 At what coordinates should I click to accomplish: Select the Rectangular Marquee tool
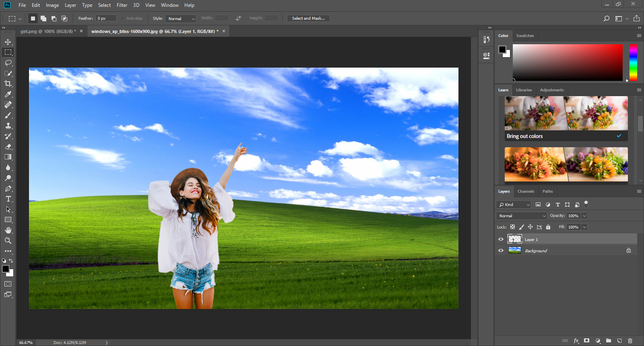pyautogui.click(x=8, y=52)
